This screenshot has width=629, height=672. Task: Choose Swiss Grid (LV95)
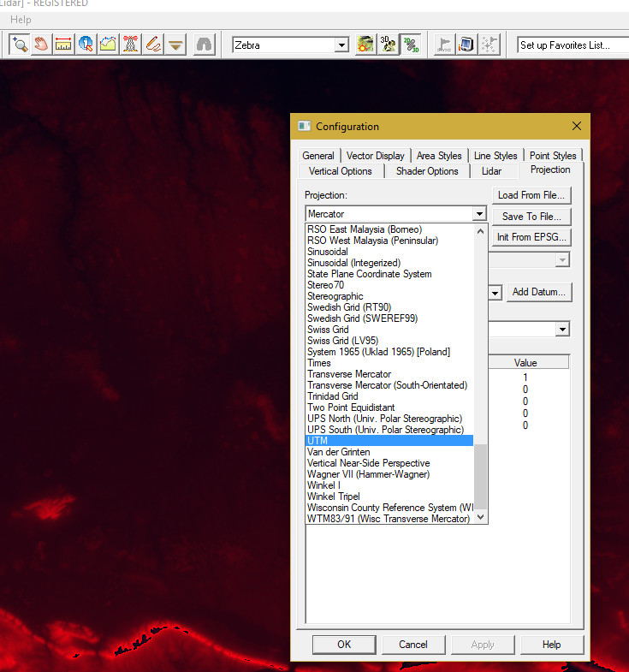click(x=389, y=341)
